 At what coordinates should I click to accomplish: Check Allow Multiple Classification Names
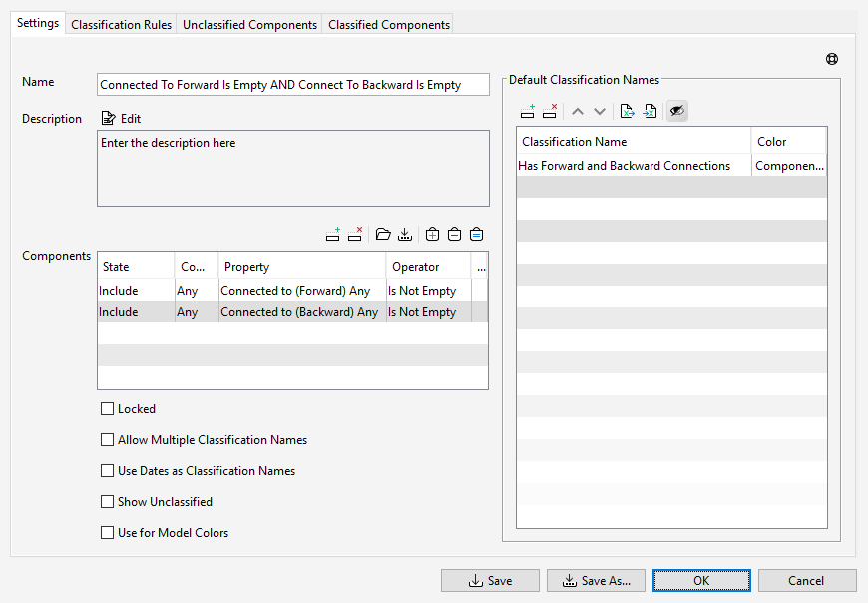pos(107,440)
